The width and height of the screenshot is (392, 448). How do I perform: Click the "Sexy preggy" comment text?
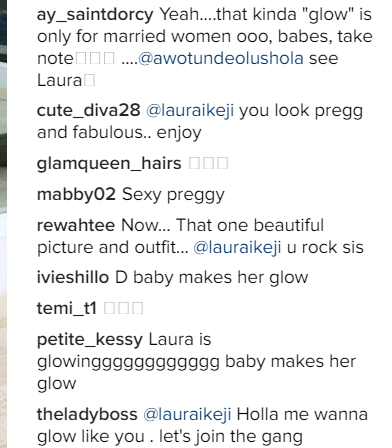point(173,195)
